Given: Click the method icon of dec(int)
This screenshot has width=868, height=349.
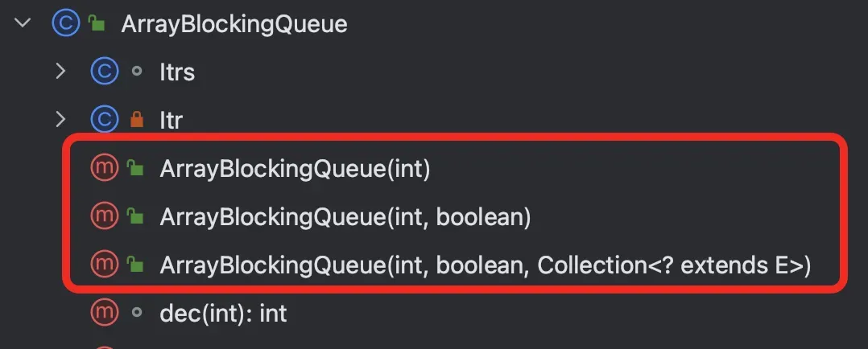Looking at the screenshot, I should (105, 312).
